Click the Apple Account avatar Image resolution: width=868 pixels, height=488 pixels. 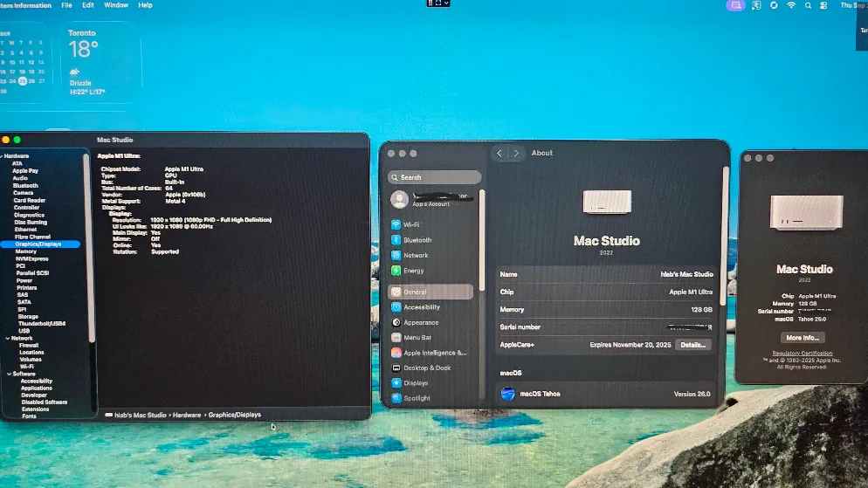(x=399, y=199)
